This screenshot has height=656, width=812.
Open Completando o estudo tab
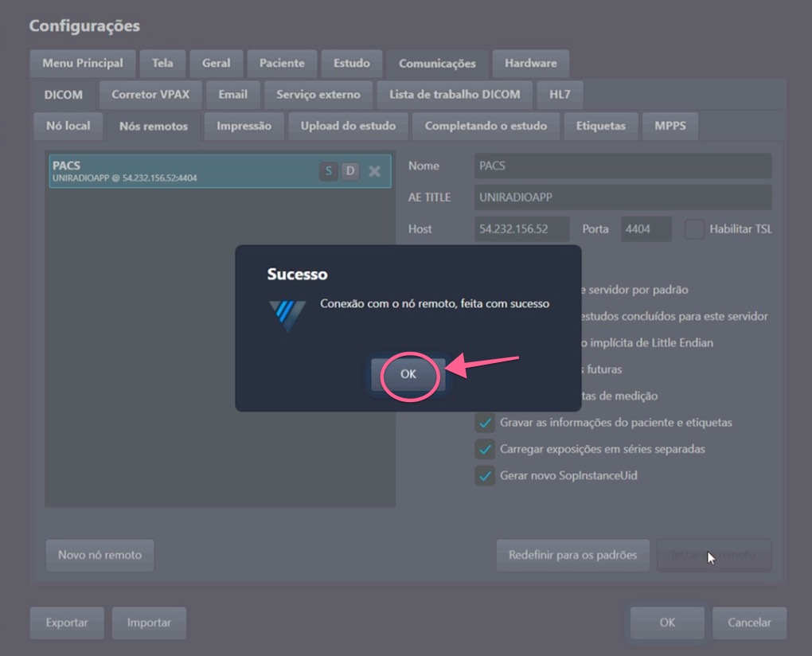(x=486, y=126)
